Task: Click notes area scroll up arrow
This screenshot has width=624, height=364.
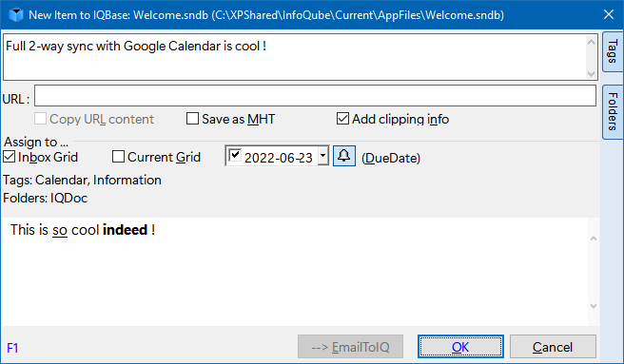Action: pyautogui.click(x=594, y=239)
